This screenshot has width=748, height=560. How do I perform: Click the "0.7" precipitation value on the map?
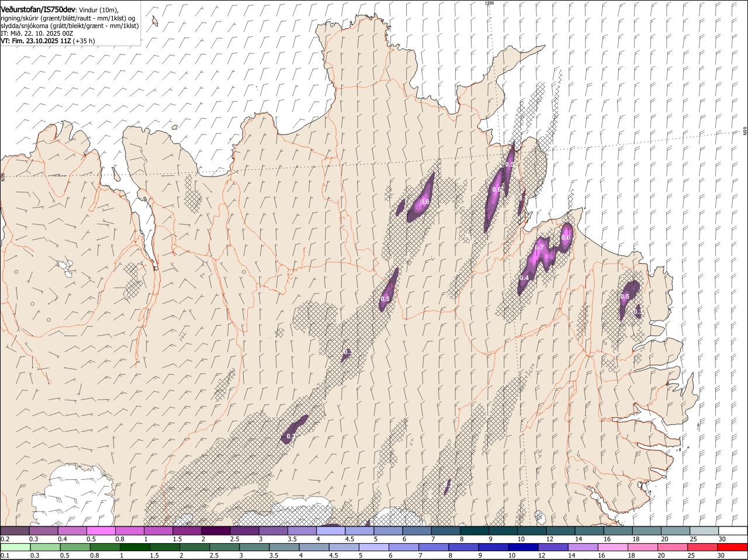click(539, 247)
